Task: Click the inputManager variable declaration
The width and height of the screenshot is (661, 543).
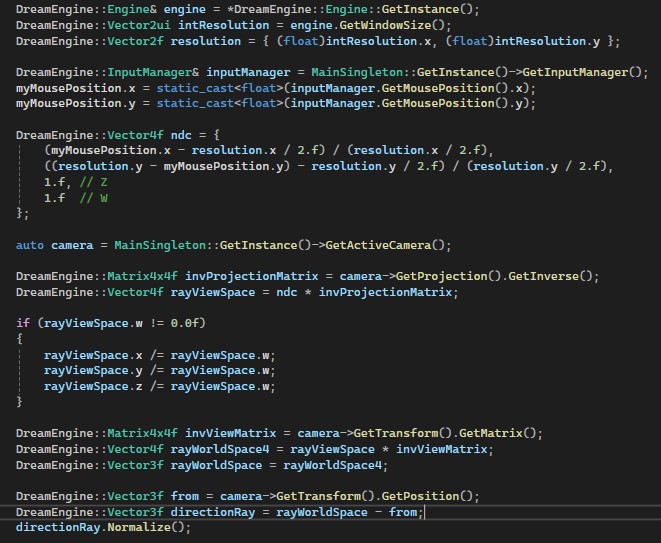Action: pos(248,73)
